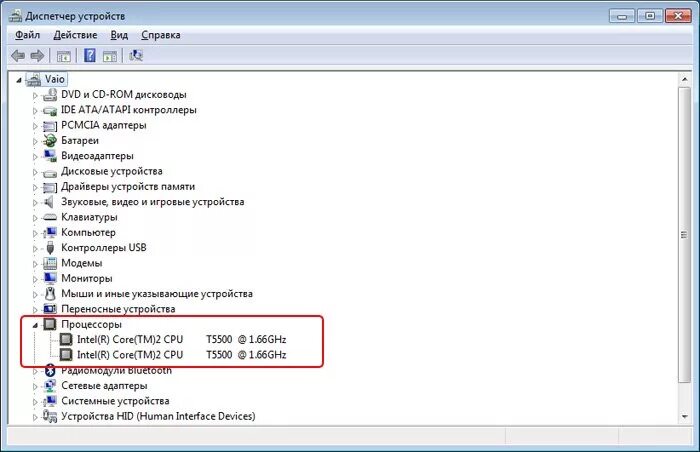This screenshot has width=700, height=452.
Task: Expand the Контроллеры USB category
Action: click(35, 248)
